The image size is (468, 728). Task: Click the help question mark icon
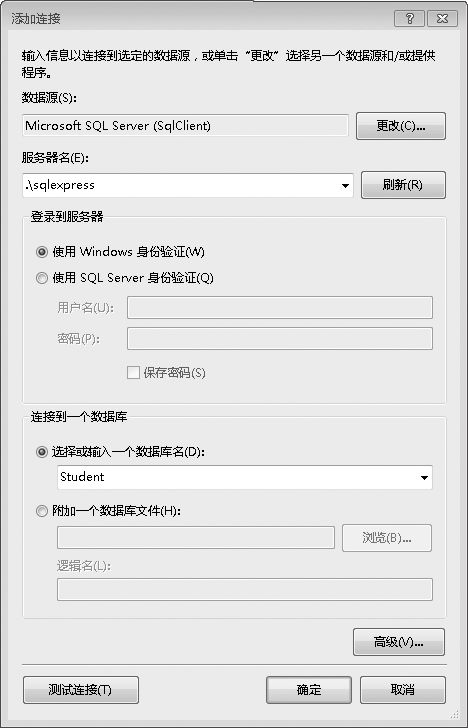409,19
